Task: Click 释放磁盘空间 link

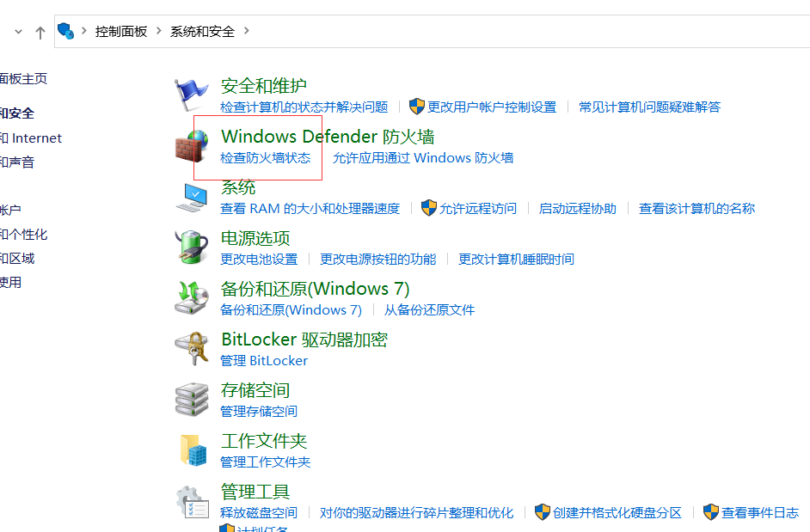Action: tap(259, 512)
